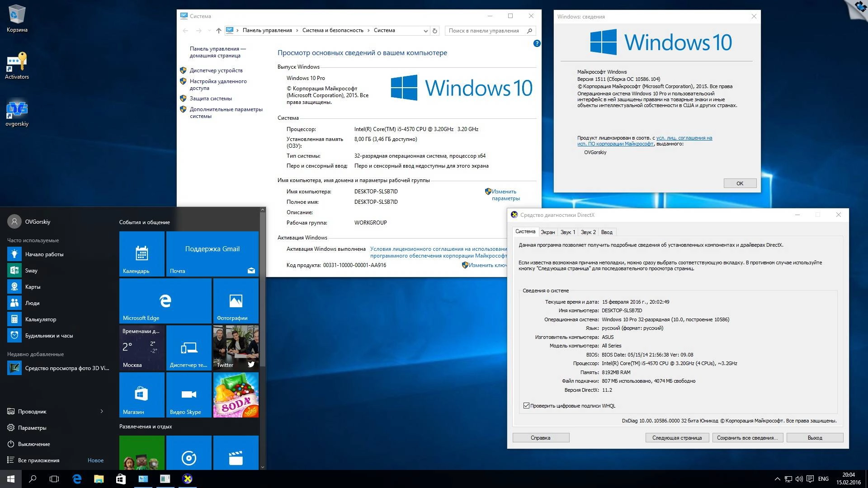Switch to the Ввод tab
868x488 pixels.
tap(607, 232)
